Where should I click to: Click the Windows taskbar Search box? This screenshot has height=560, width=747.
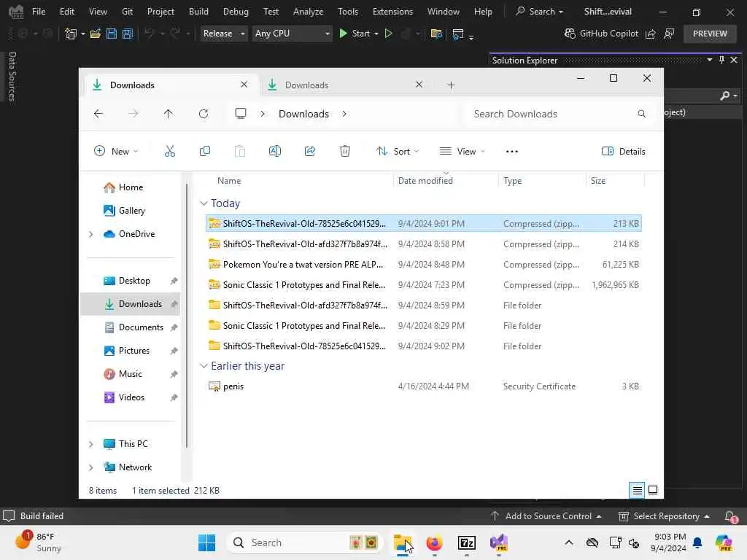click(x=305, y=542)
